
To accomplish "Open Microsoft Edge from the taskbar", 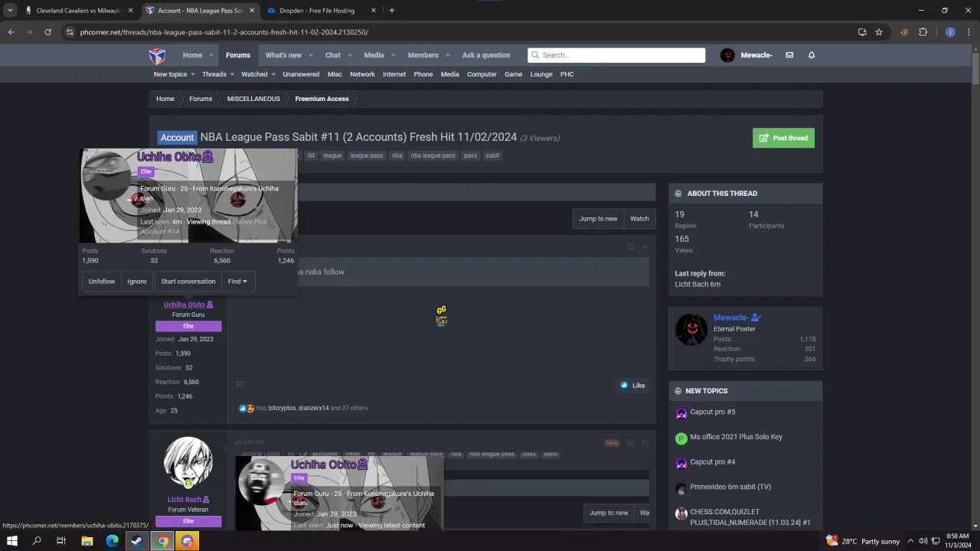I will [113, 541].
